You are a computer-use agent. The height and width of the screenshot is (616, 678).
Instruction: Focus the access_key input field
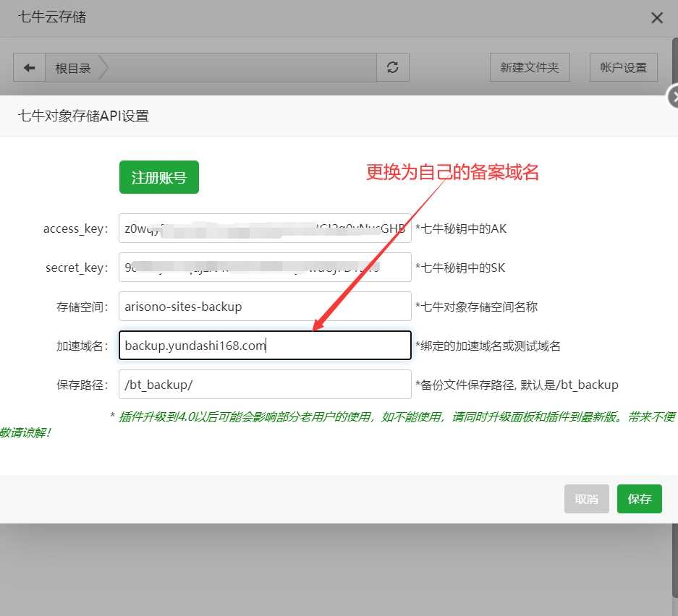pyautogui.click(x=265, y=228)
